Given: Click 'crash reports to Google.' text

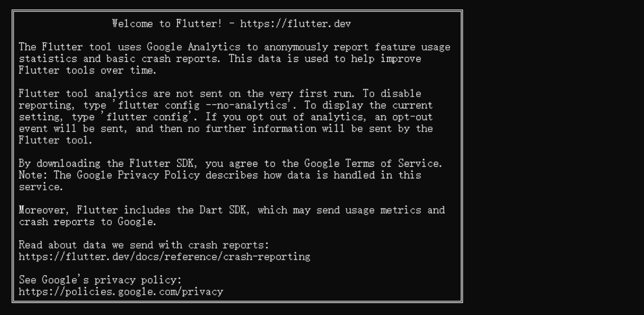Looking at the screenshot, I should pos(87,222).
